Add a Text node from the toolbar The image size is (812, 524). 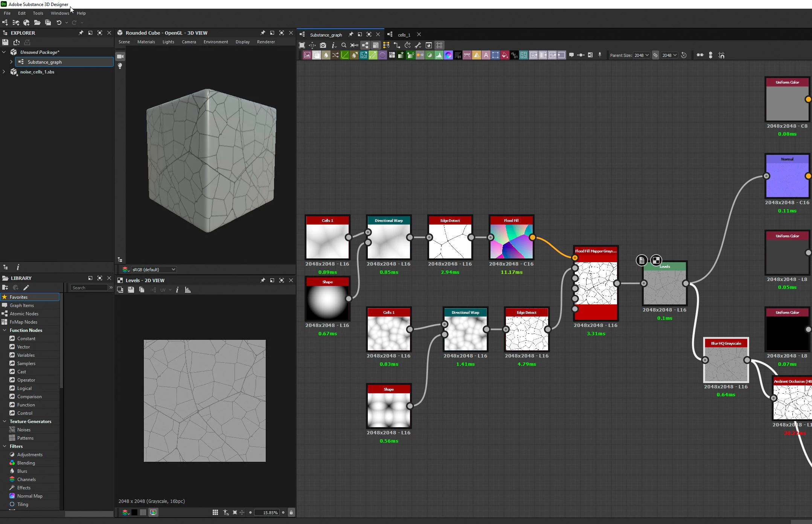pos(486,55)
